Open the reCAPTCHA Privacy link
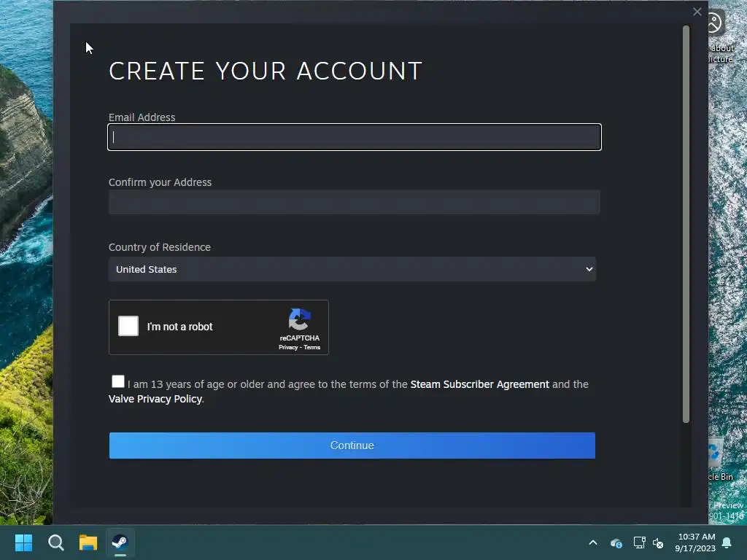This screenshot has width=747, height=560. 288,348
